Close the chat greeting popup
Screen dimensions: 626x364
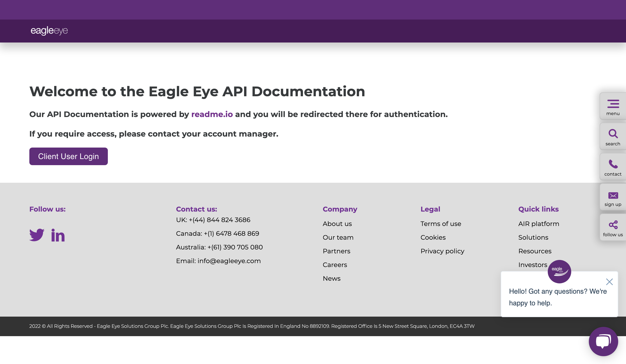tap(609, 282)
